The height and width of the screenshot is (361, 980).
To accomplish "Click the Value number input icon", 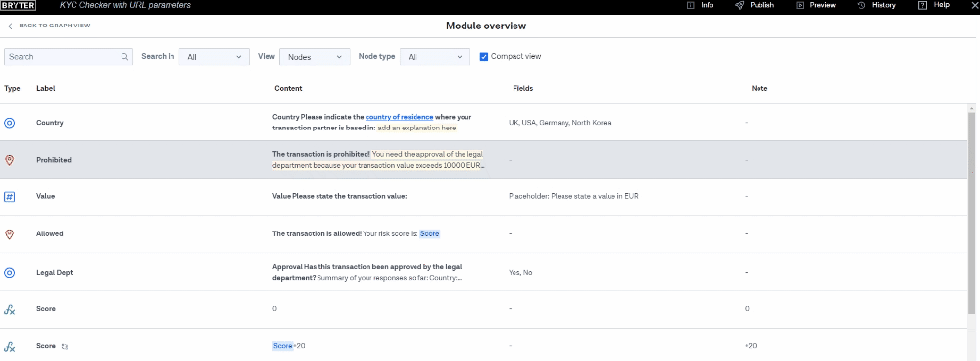I will pos(10,196).
